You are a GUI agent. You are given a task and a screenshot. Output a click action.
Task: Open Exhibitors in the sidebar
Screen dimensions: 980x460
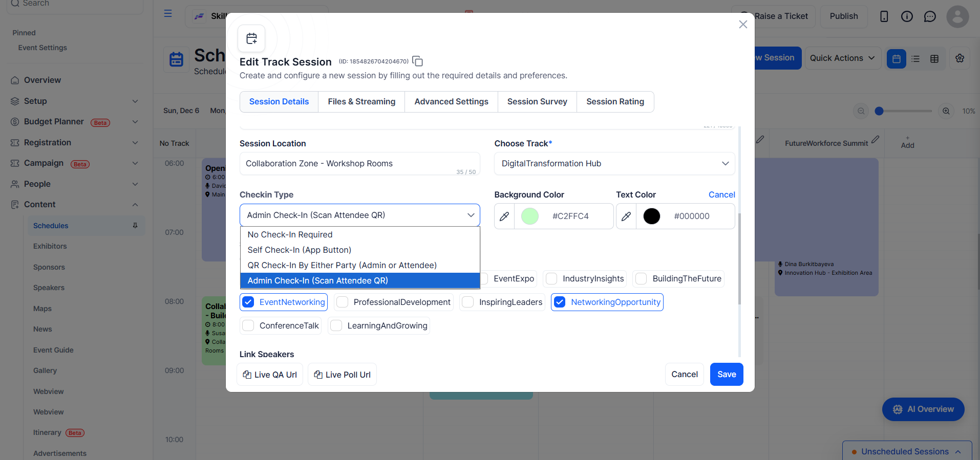click(x=50, y=247)
